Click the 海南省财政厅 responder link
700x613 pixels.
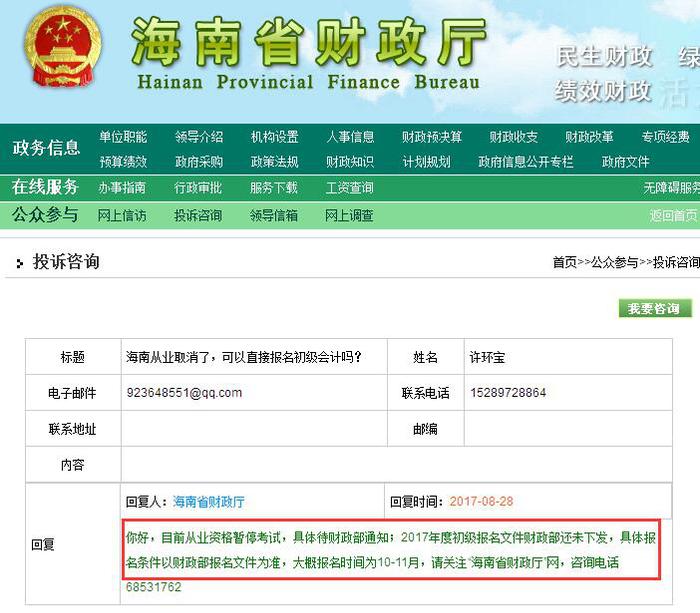pyautogui.click(x=208, y=501)
